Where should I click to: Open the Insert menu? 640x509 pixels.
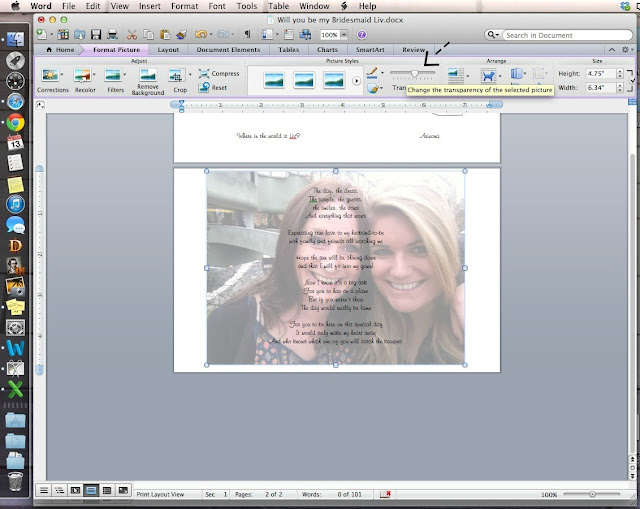coord(149,6)
